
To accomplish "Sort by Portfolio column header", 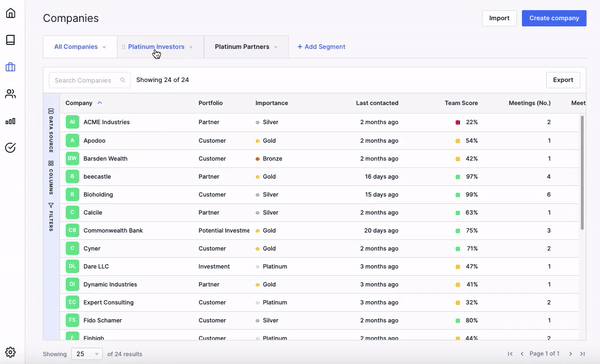I will coord(210,103).
